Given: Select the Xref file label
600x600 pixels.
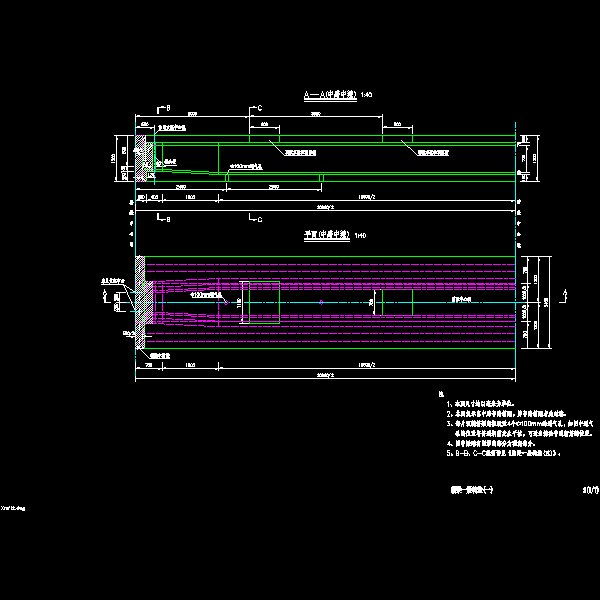Looking at the screenshot, I should 13,508.
